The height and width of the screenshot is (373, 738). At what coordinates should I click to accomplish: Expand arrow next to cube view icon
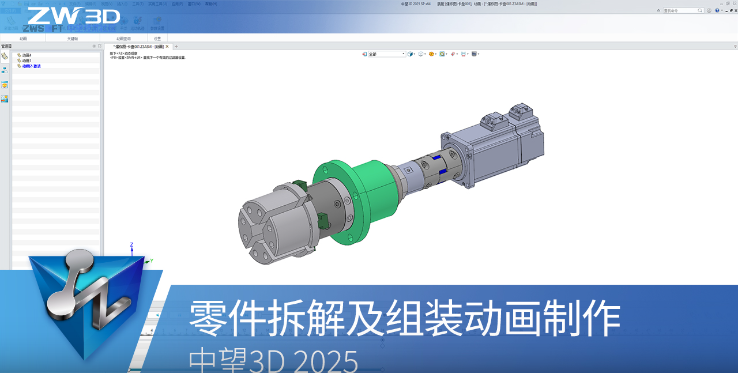point(414,54)
